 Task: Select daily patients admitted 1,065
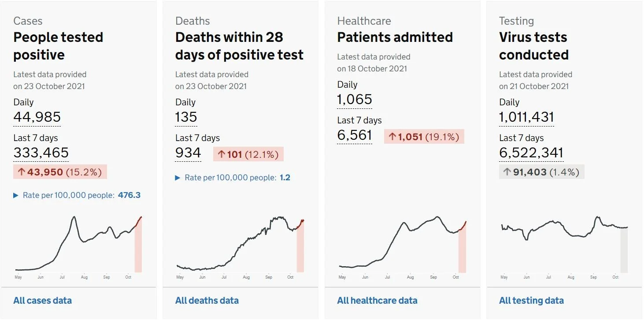(x=355, y=100)
